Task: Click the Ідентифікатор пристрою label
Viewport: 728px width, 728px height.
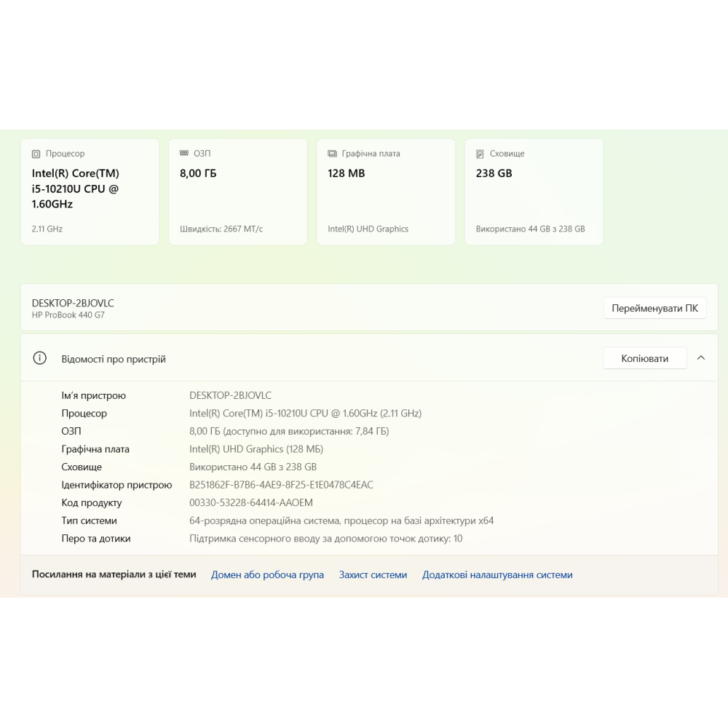Action: pos(116,485)
